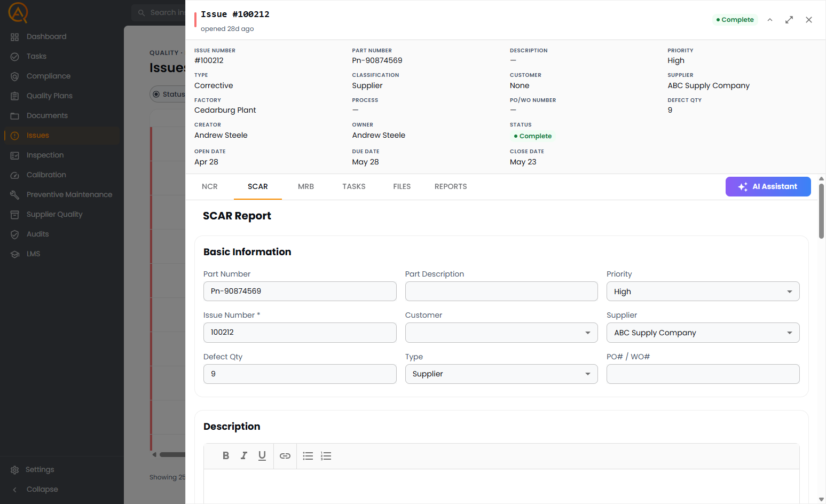Click the Defect Qty input field
This screenshot has width=826, height=504.
[x=300, y=374]
